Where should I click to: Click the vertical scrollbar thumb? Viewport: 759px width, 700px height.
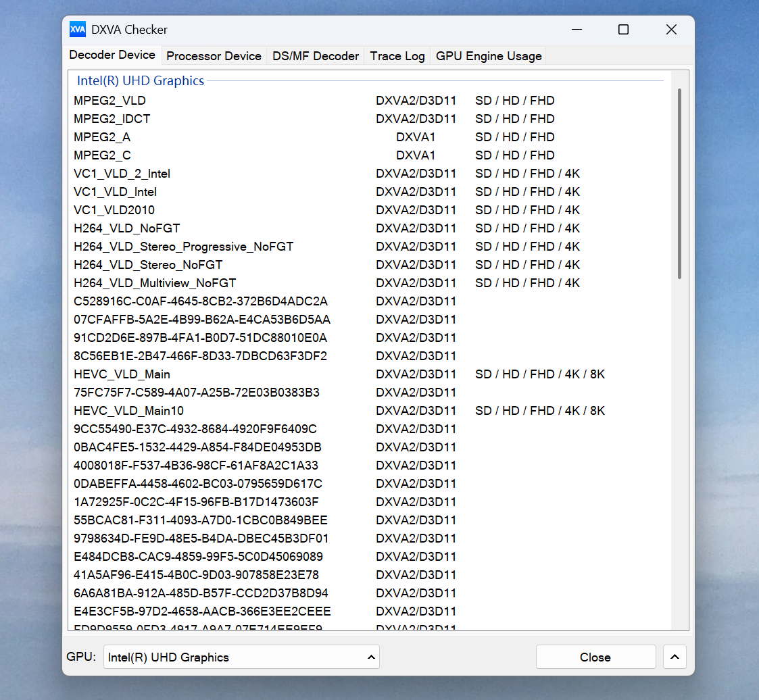pyautogui.click(x=680, y=184)
